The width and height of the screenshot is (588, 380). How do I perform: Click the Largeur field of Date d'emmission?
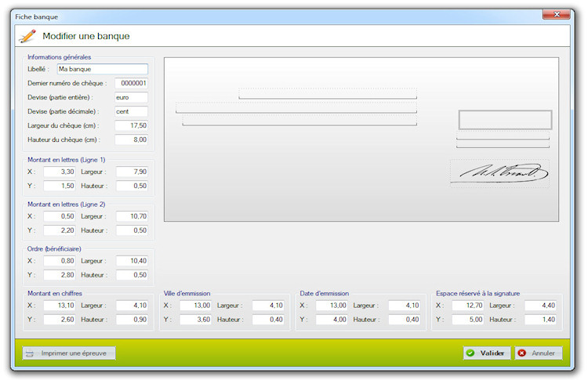click(405, 306)
